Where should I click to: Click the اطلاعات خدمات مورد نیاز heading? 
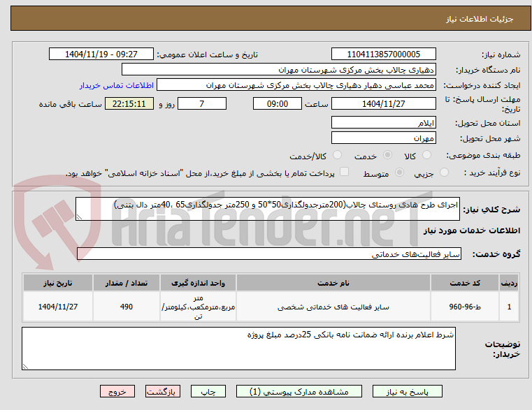[x=472, y=230]
